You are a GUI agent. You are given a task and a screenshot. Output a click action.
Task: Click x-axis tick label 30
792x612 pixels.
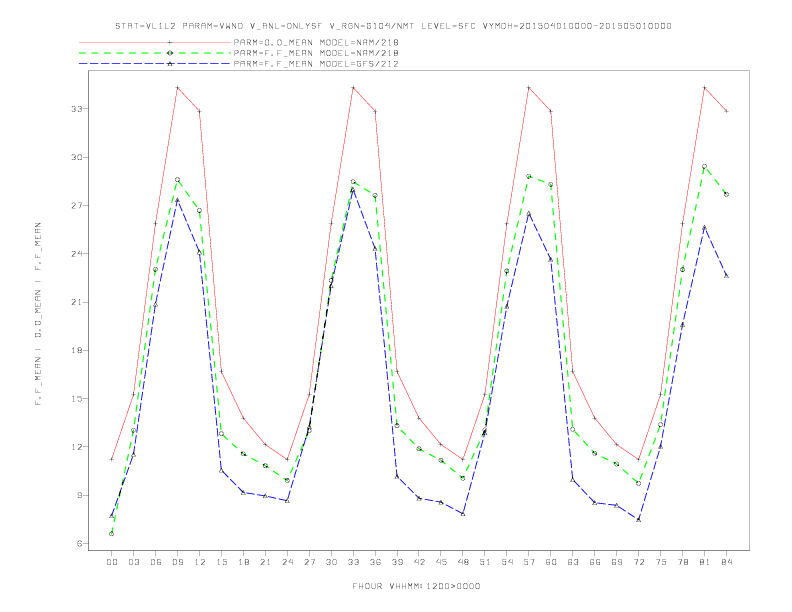pos(331,562)
